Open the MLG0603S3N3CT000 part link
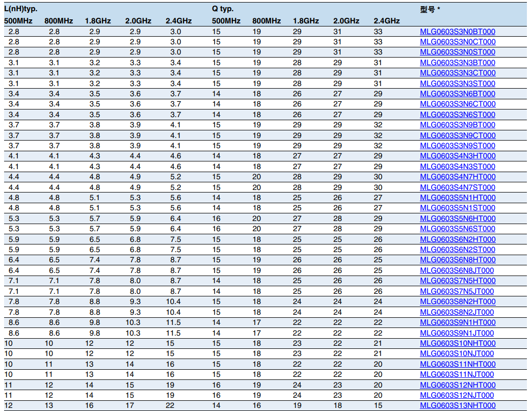Screen dimensions: 532x411 coord(458,73)
